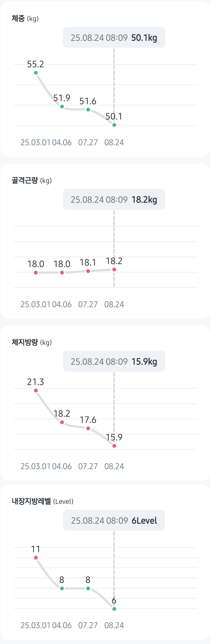Select the 51.6 weight data point

(x=88, y=110)
